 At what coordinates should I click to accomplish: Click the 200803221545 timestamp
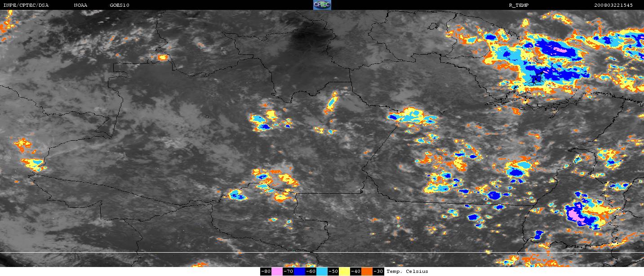(x=613, y=5)
